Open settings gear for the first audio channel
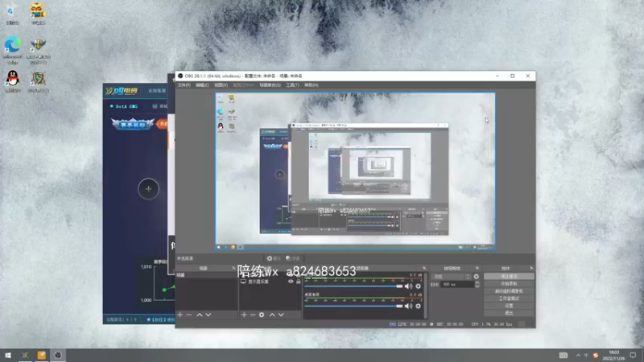 418,286
